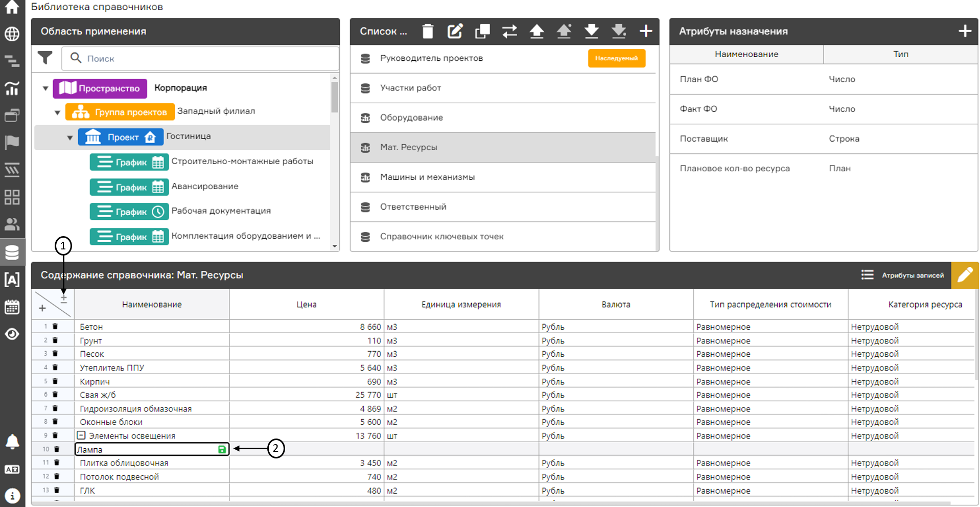Click the Единица измерения column header
This screenshot has height=507, width=980.
pos(461,305)
